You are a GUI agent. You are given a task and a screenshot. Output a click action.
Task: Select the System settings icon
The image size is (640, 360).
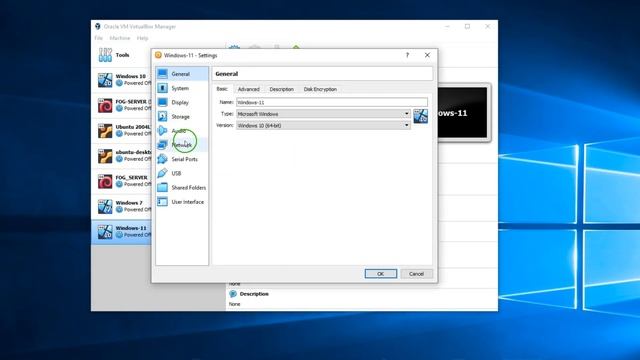click(162, 88)
